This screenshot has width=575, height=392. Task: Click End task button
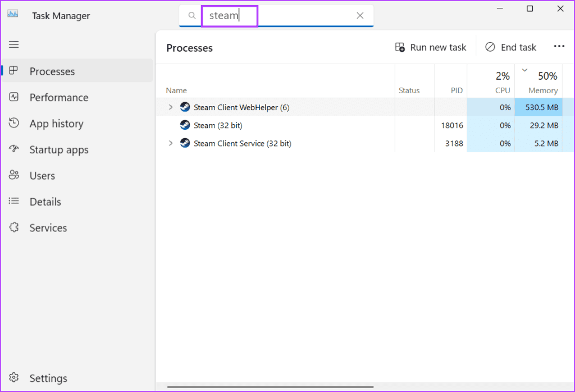pos(510,47)
